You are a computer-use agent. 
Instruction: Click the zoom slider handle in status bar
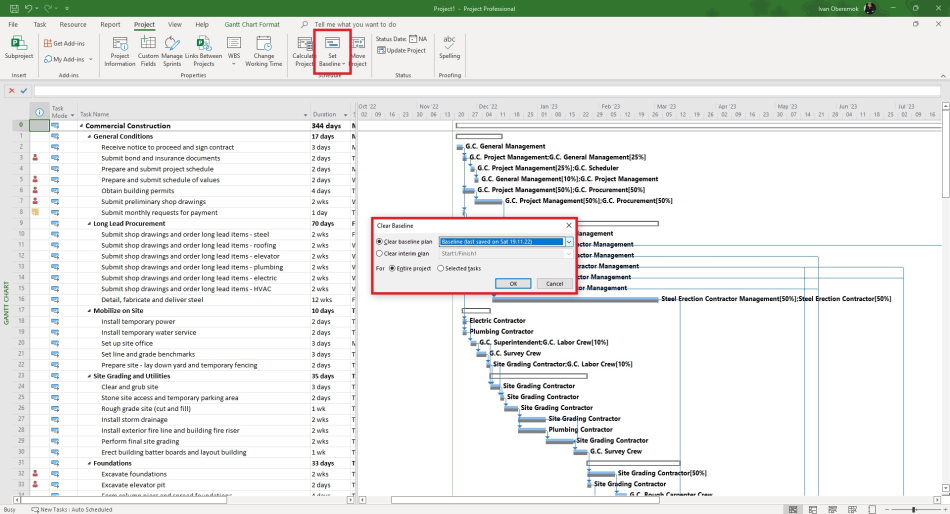[x=914, y=509]
